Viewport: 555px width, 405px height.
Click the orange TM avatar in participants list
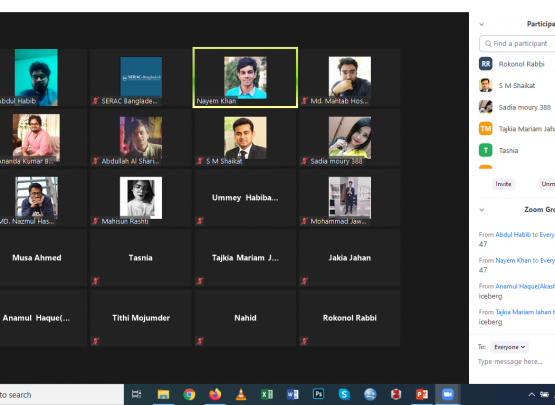486,129
